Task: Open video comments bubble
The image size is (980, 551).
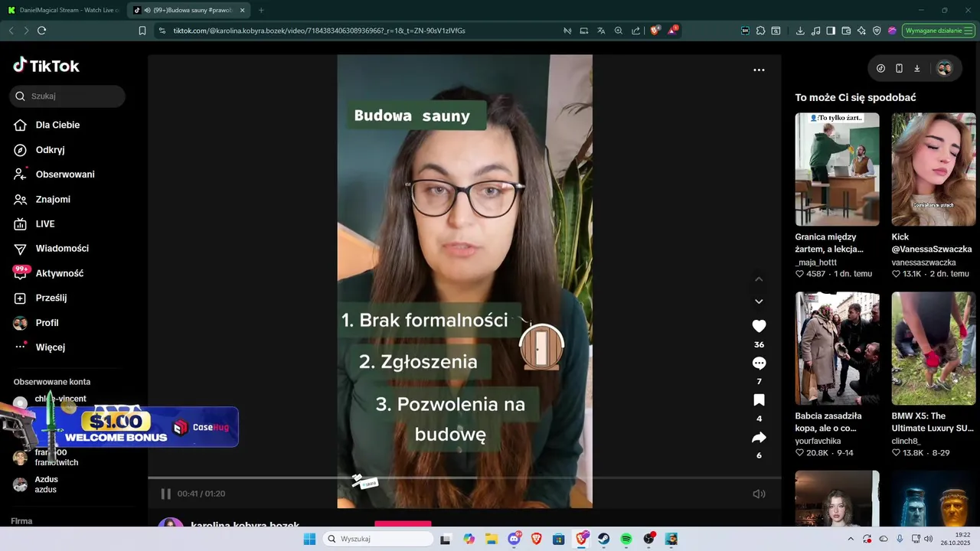Action: tap(759, 363)
